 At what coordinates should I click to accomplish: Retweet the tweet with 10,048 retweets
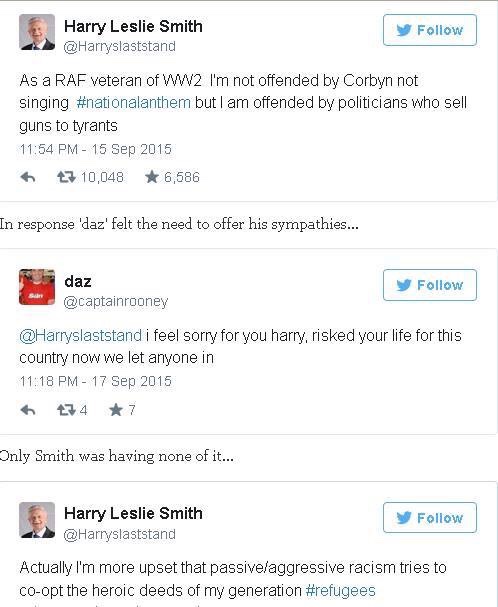pos(66,177)
